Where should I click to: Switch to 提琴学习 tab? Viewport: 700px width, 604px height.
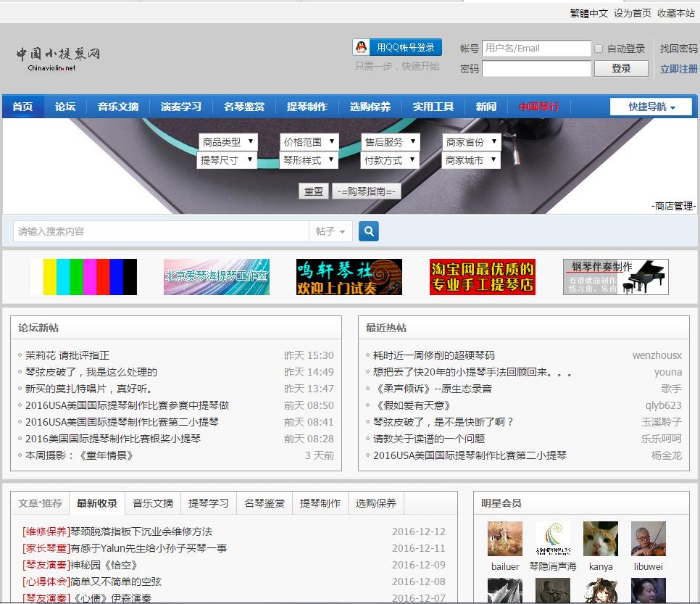(x=209, y=503)
